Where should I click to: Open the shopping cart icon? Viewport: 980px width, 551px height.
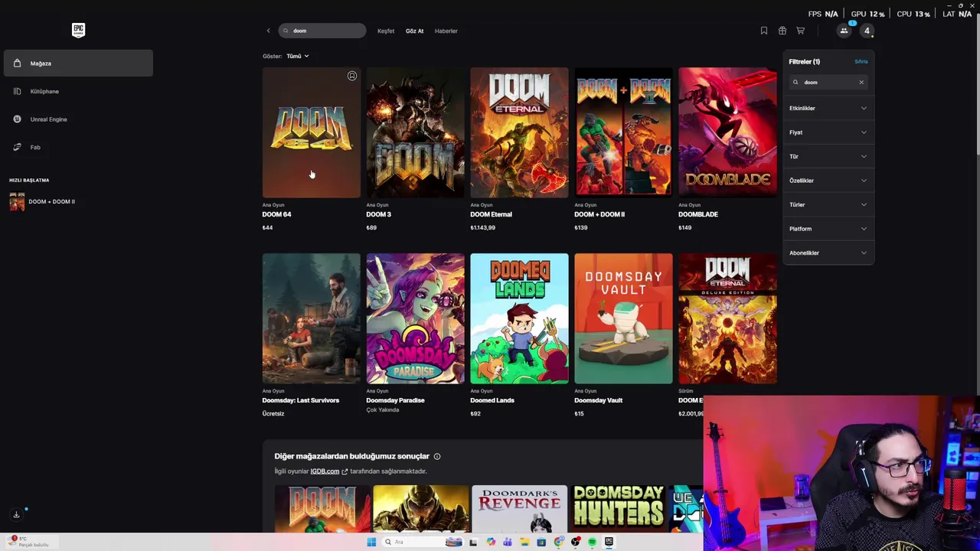[800, 31]
